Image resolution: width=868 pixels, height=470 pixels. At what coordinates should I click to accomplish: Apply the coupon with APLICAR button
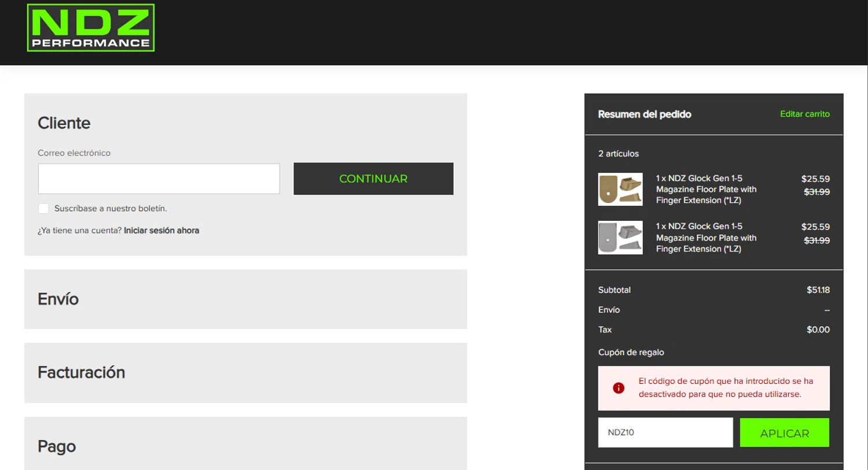point(784,432)
